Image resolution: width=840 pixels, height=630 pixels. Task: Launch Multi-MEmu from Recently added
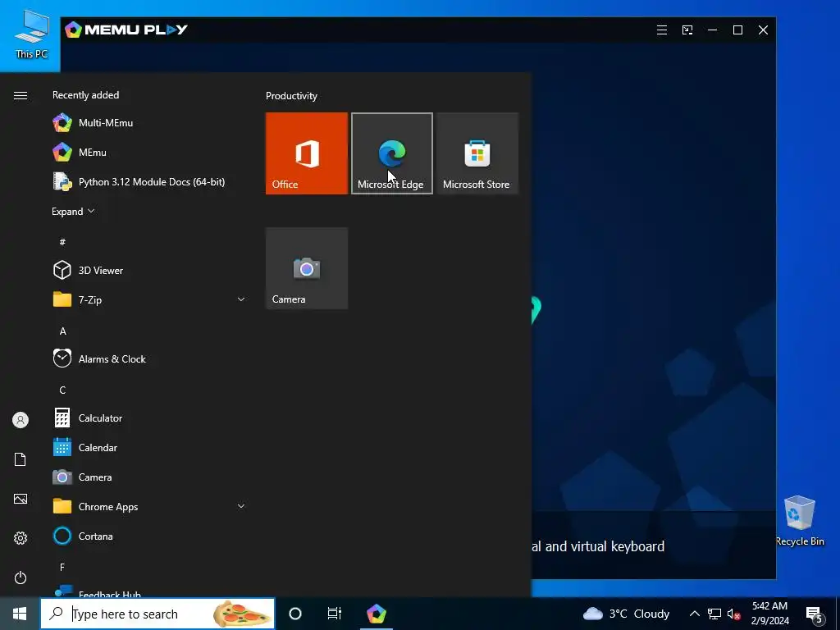point(149,123)
